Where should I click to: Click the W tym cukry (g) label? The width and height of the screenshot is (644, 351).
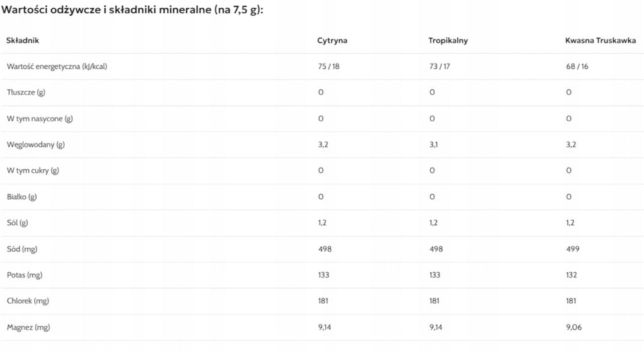pyautogui.click(x=33, y=170)
